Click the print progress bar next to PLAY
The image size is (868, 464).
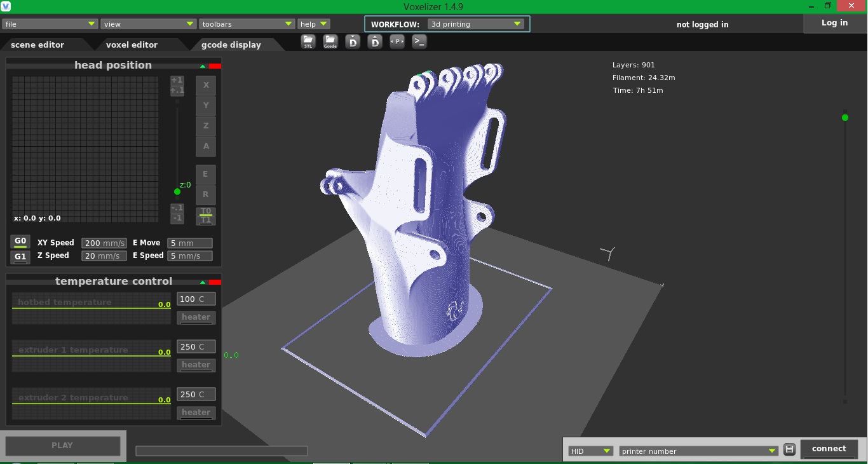pos(221,451)
